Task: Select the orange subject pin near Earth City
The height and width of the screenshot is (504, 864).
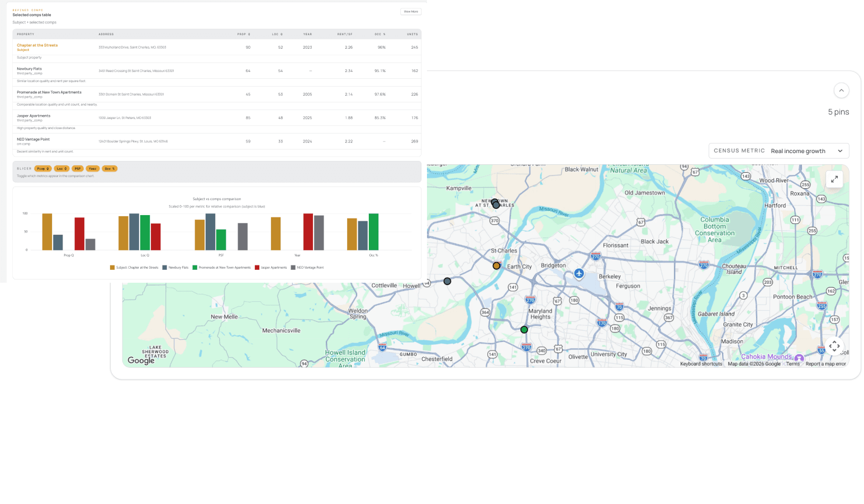Action: point(496,266)
